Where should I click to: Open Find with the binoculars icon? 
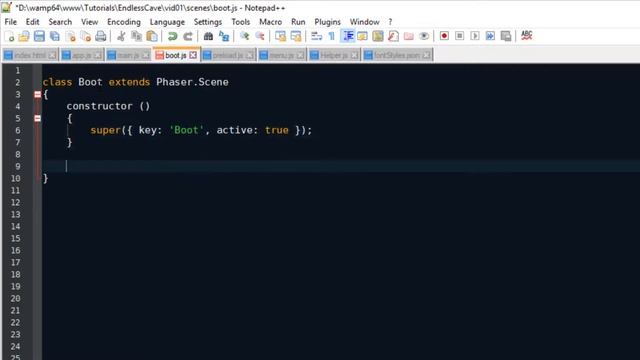pyautogui.click(x=208, y=36)
